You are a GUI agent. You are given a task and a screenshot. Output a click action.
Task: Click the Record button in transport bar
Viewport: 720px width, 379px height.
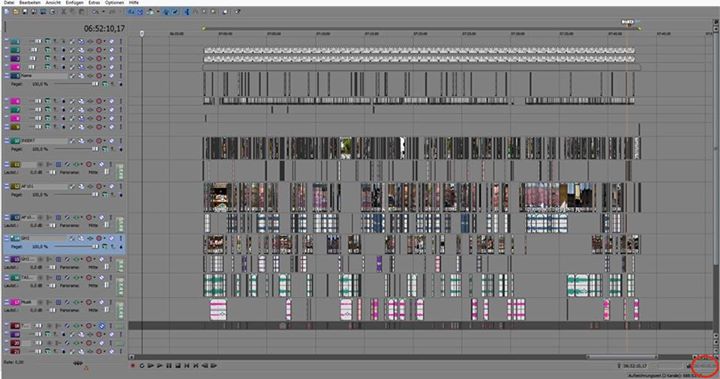133,366
